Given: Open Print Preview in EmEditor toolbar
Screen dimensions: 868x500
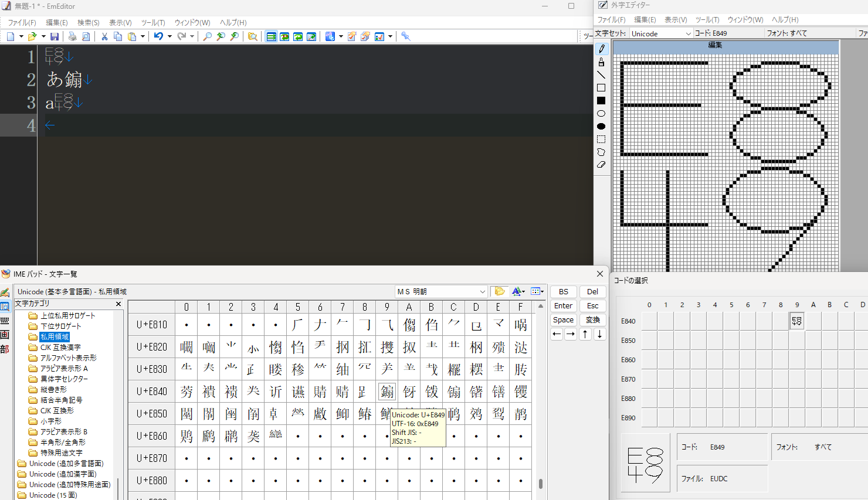Looking at the screenshot, I should [x=86, y=36].
